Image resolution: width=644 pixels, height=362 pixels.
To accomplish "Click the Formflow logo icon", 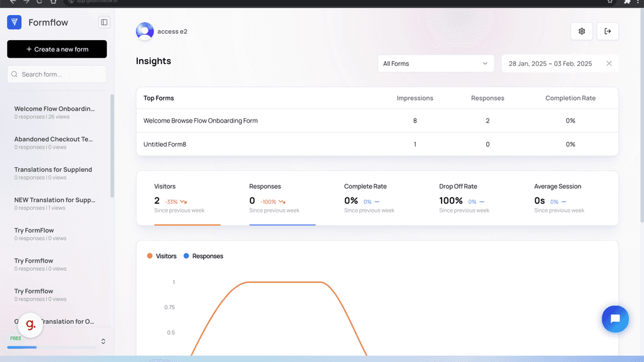I will pyautogui.click(x=14, y=22).
